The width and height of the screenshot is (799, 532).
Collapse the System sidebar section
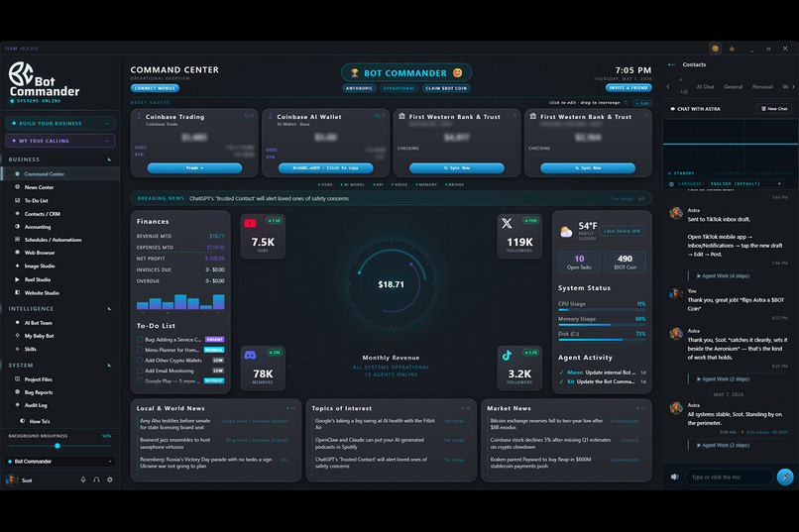click(x=109, y=365)
